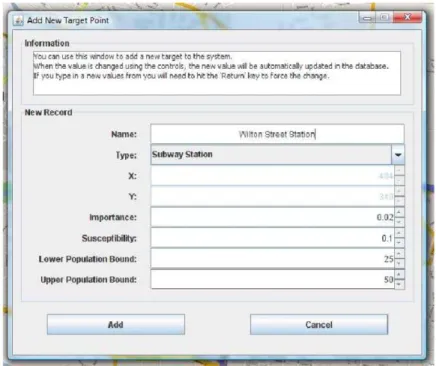Increase Susceptibility with the up arrow
The height and width of the screenshot is (366, 436).
[x=399, y=233]
